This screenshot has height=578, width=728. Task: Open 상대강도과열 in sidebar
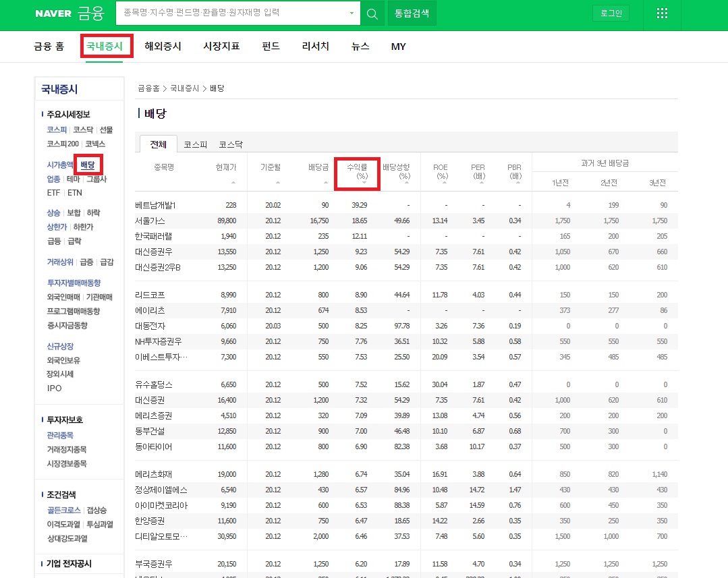[x=67, y=538]
